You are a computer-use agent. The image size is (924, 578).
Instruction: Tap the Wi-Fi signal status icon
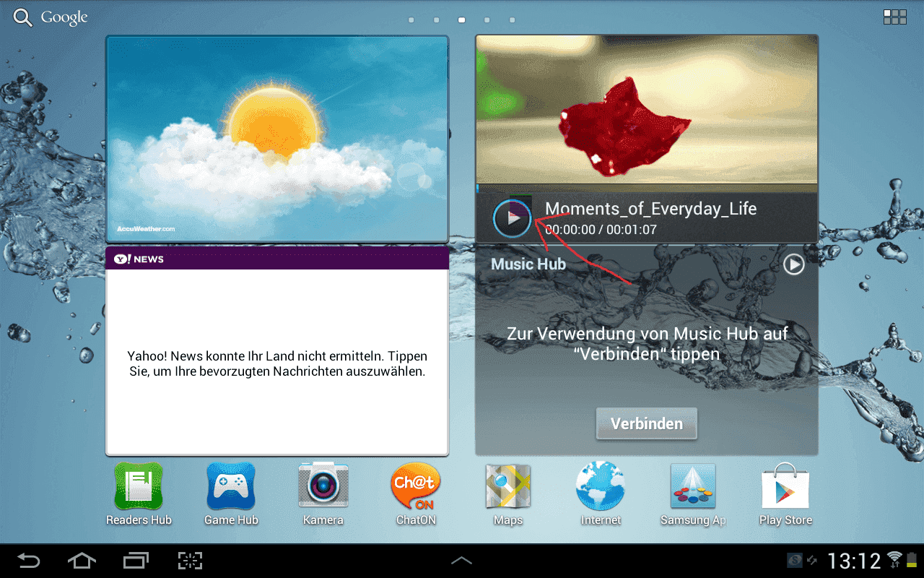pyautogui.click(x=894, y=559)
